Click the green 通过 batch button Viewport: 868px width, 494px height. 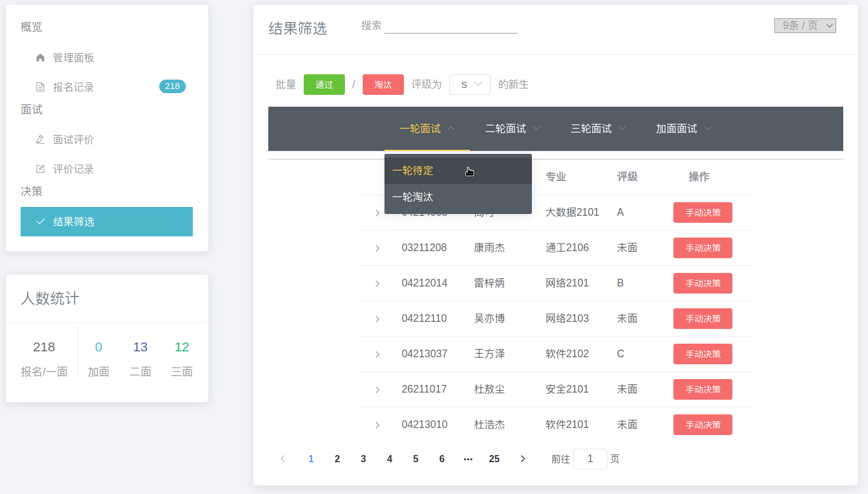tap(324, 84)
